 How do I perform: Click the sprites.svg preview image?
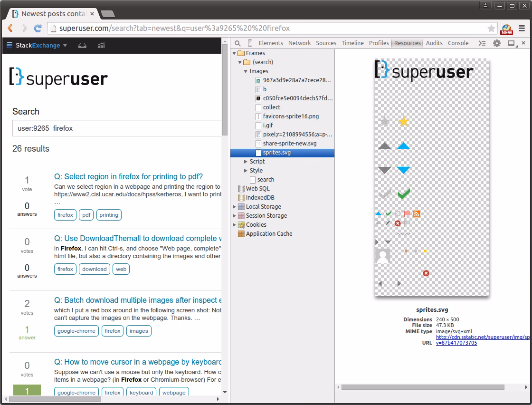pyautogui.click(x=432, y=177)
